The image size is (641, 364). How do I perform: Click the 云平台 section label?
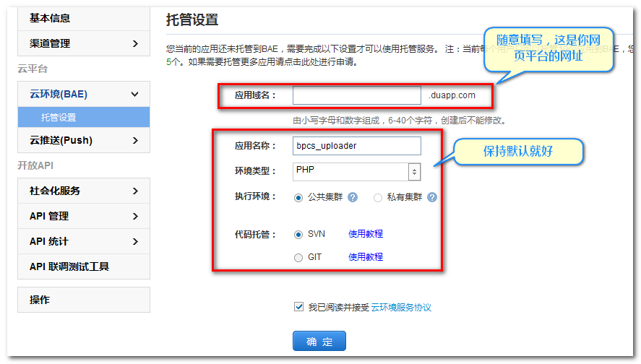pos(33,69)
